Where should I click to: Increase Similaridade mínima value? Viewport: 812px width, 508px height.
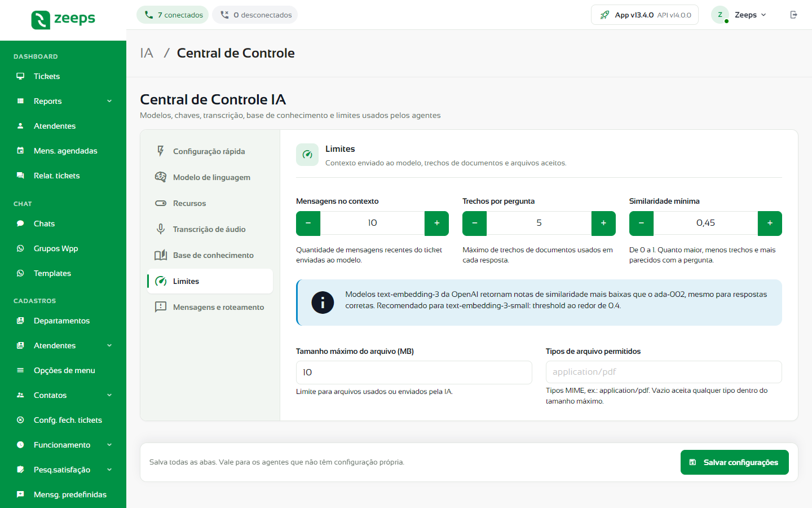click(770, 224)
